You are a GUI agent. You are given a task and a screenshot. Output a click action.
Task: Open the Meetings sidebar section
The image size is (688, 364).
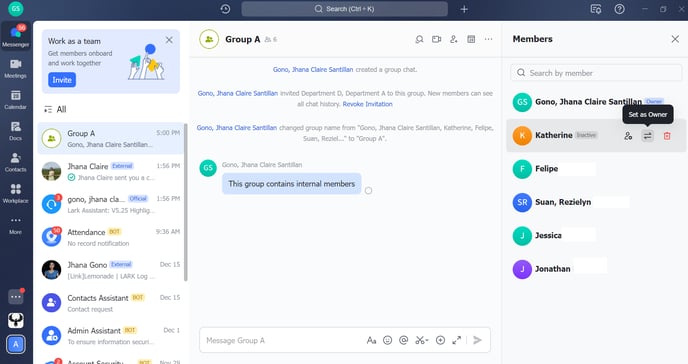(15, 68)
